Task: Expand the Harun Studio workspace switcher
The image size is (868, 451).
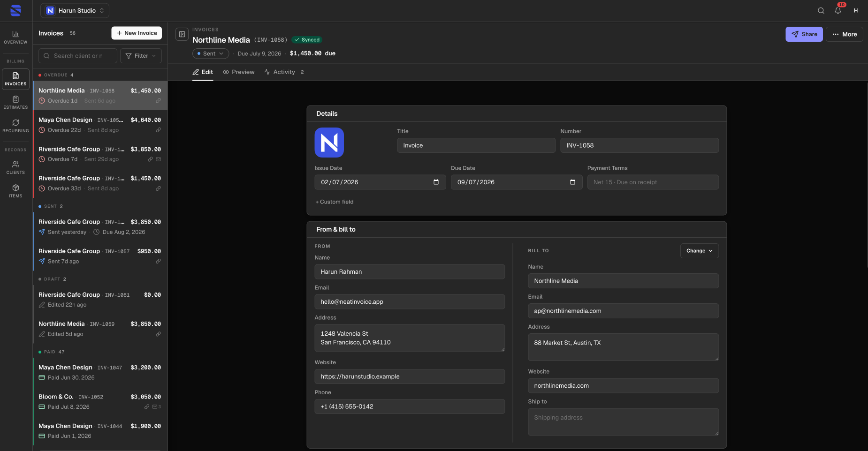Action: (75, 10)
